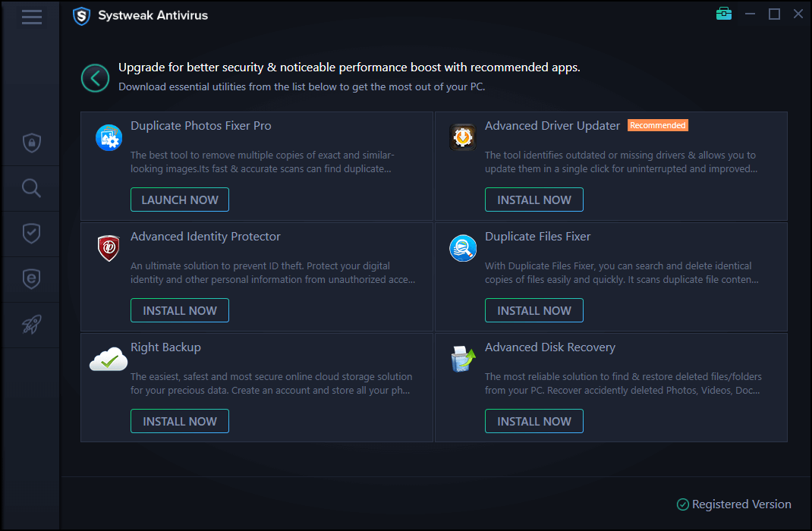Open the 'e' shield web protection icon
The height and width of the screenshot is (531, 812).
pos(31,279)
